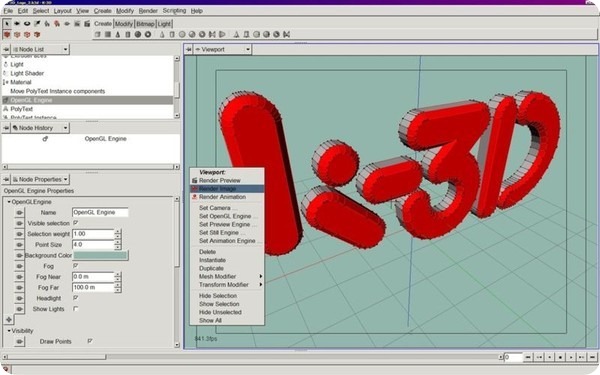Toggle the Headlight checkbox
This screenshot has height=375, width=600.
(x=76, y=298)
